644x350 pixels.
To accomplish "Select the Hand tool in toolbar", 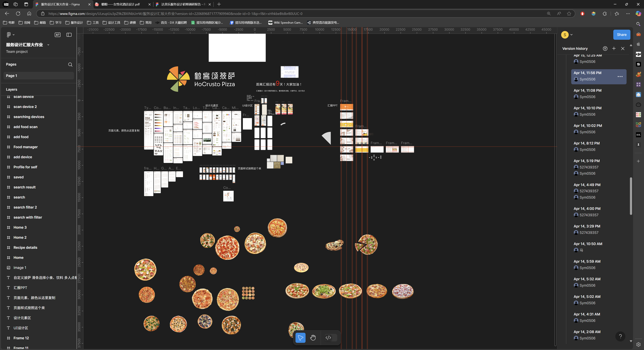I will coord(313,338).
